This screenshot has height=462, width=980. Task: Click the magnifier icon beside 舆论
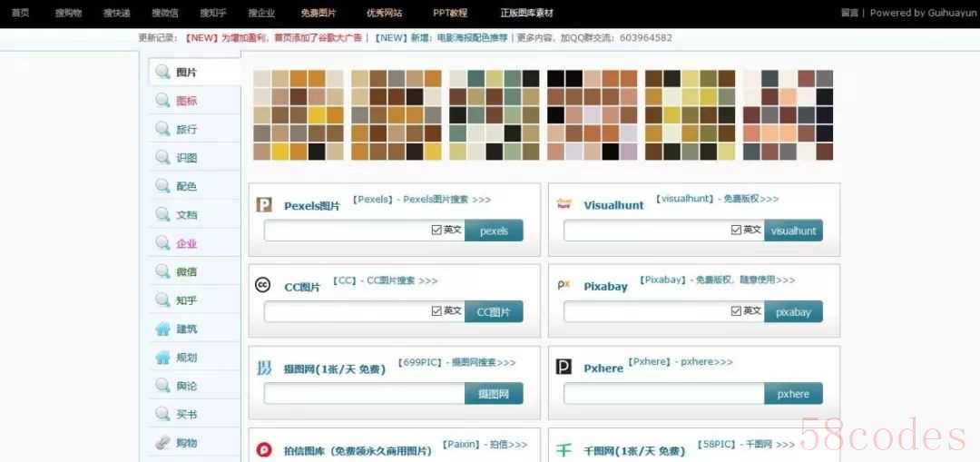(x=162, y=385)
